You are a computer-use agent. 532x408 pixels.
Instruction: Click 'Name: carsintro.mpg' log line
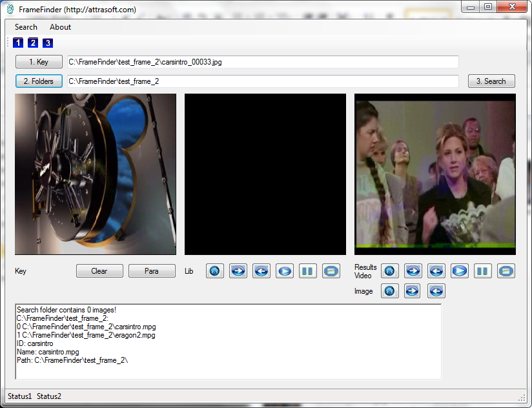click(48, 352)
